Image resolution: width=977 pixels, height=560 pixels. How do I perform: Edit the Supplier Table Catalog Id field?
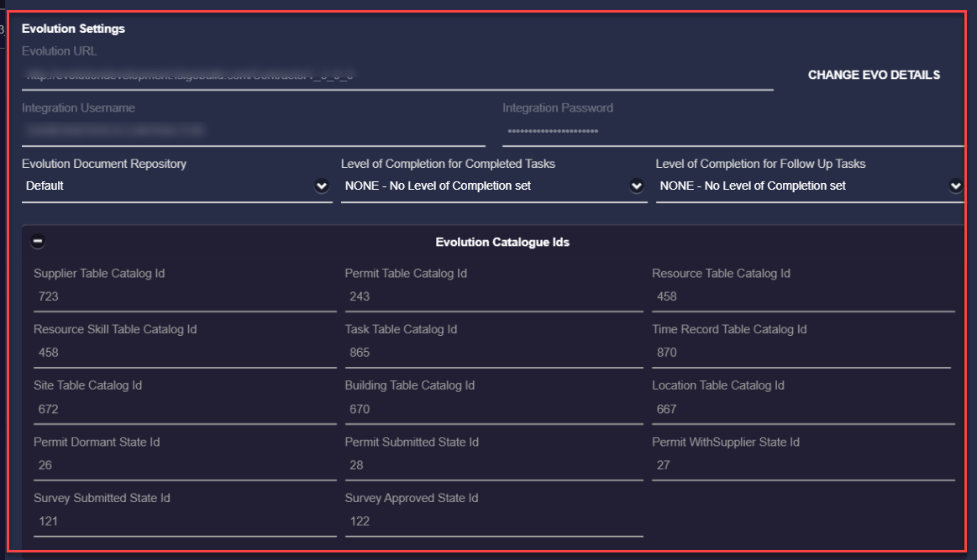(184, 296)
